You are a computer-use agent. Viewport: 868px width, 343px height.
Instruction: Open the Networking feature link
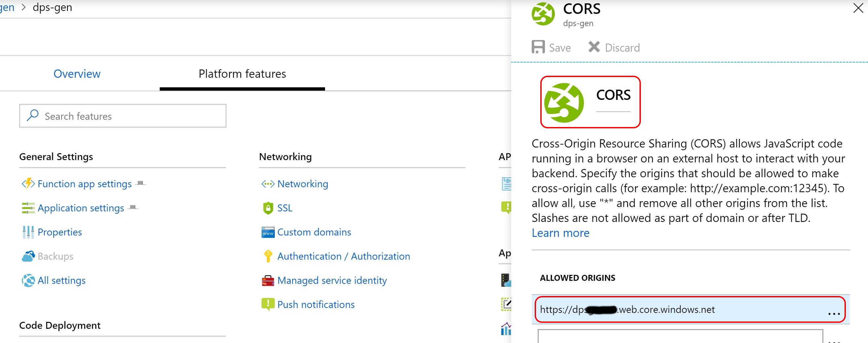303,184
